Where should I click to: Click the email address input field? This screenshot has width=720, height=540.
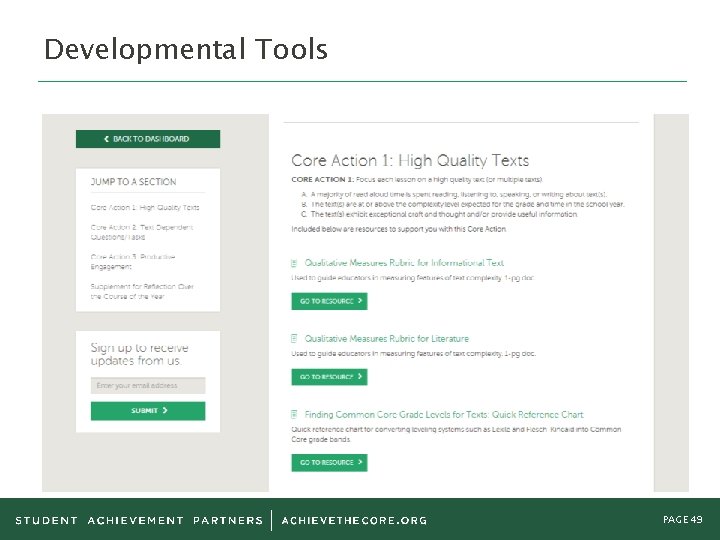pyautogui.click(x=148, y=385)
